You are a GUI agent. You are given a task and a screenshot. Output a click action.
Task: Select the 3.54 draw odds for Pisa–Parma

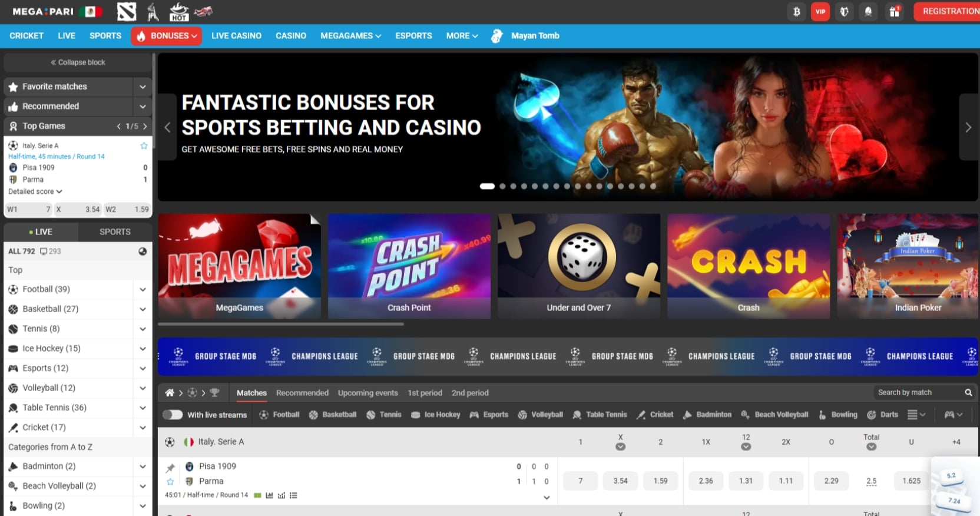pos(620,481)
